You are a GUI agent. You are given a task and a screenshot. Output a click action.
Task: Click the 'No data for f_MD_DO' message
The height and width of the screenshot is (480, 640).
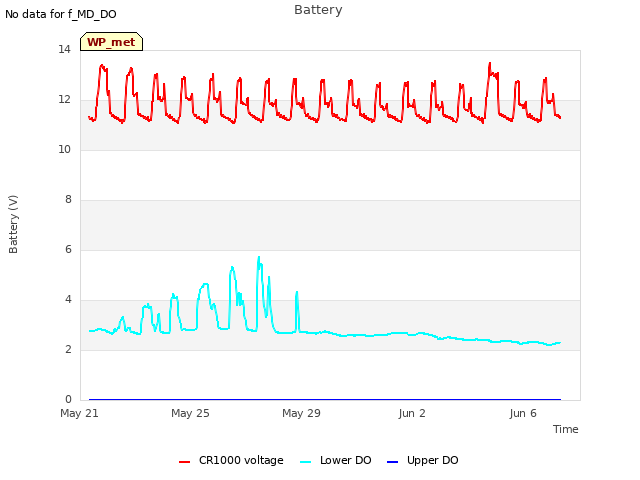[x=61, y=14]
